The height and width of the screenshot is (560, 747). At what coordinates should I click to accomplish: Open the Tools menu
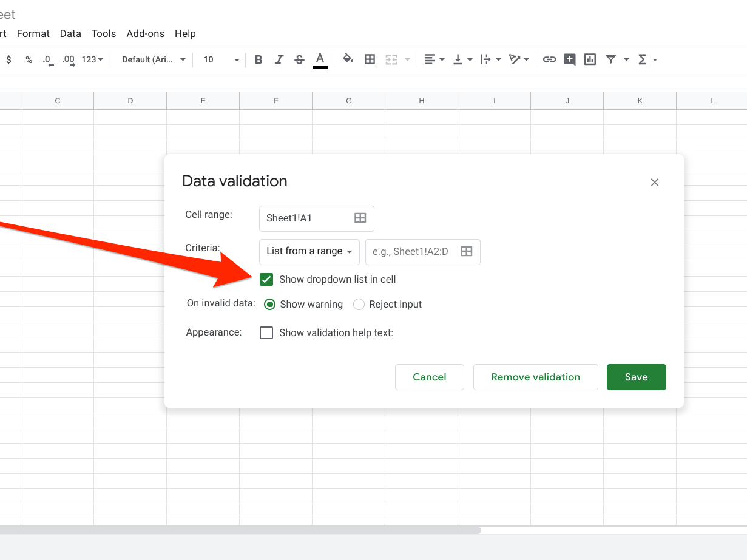[x=104, y=33]
